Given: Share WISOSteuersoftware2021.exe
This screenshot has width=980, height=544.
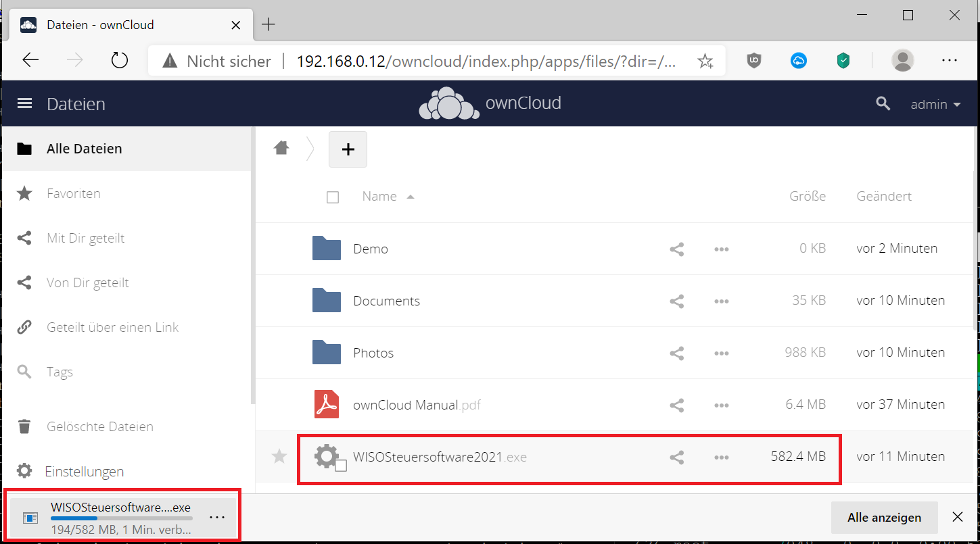Looking at the screenshot, I should [676, 457].
